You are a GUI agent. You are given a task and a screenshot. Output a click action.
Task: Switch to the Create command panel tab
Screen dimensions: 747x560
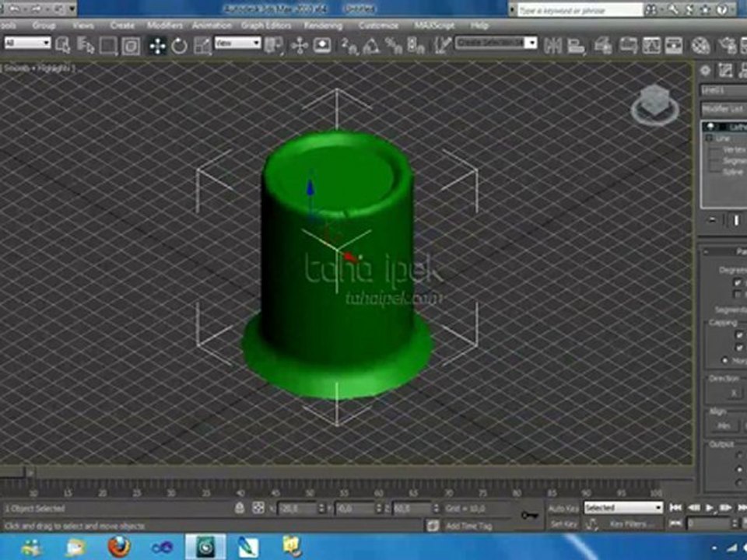[x=706, y=71]
